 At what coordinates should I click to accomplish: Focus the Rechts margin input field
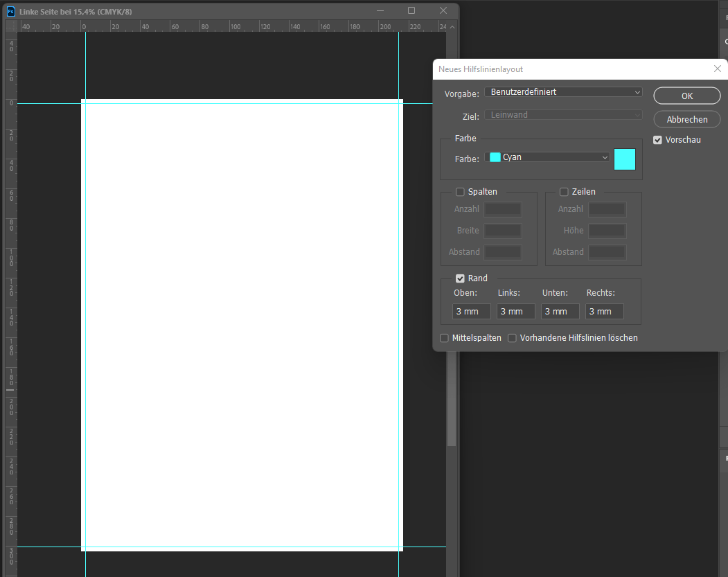604,312
